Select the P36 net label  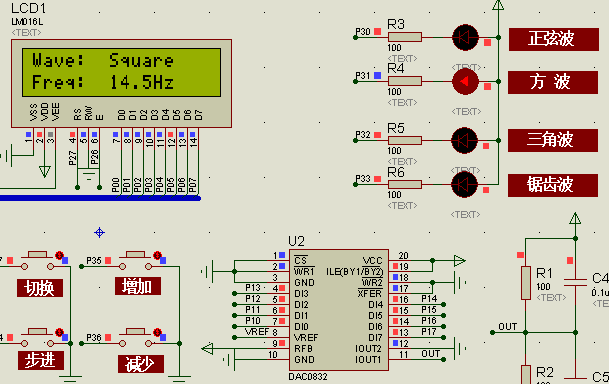point(94,337)
